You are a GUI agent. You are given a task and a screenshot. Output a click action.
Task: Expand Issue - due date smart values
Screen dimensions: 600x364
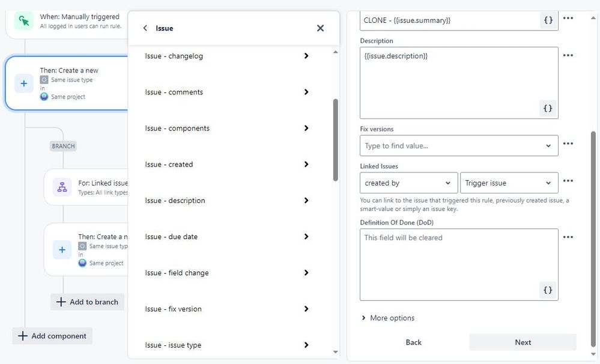click(x=306, y=237)
